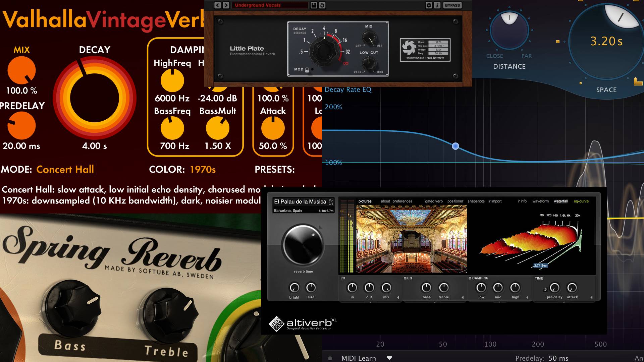Click the Soundtoys gear logo on the nameplate
Screen dimensions: 644x362
pyautogui.click(x=409, y=48)
